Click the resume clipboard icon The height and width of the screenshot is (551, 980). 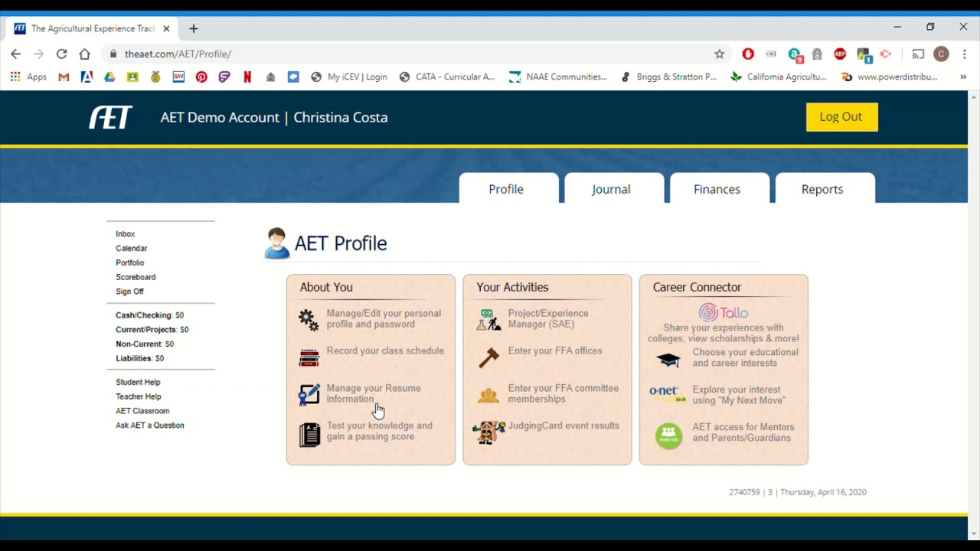point(309,395)
